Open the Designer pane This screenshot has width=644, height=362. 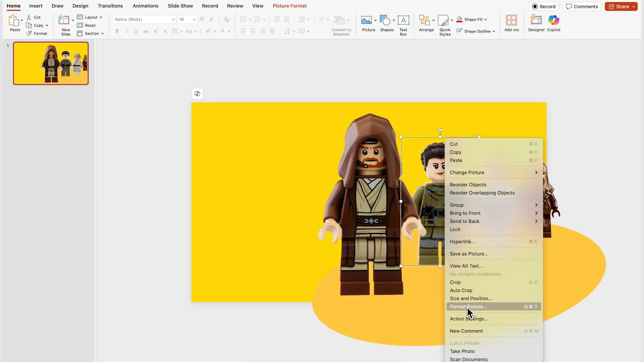click(536, 20)
